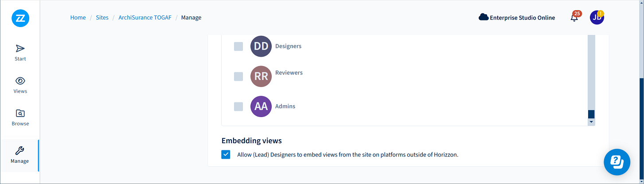Open the Start page in sidebar
Screen dimensions: 644x184
[x=20, y=52]
